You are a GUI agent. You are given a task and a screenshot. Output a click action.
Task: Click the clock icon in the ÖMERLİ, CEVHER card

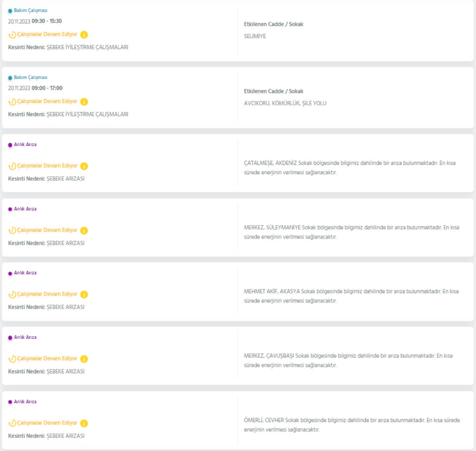click(12, 423)
